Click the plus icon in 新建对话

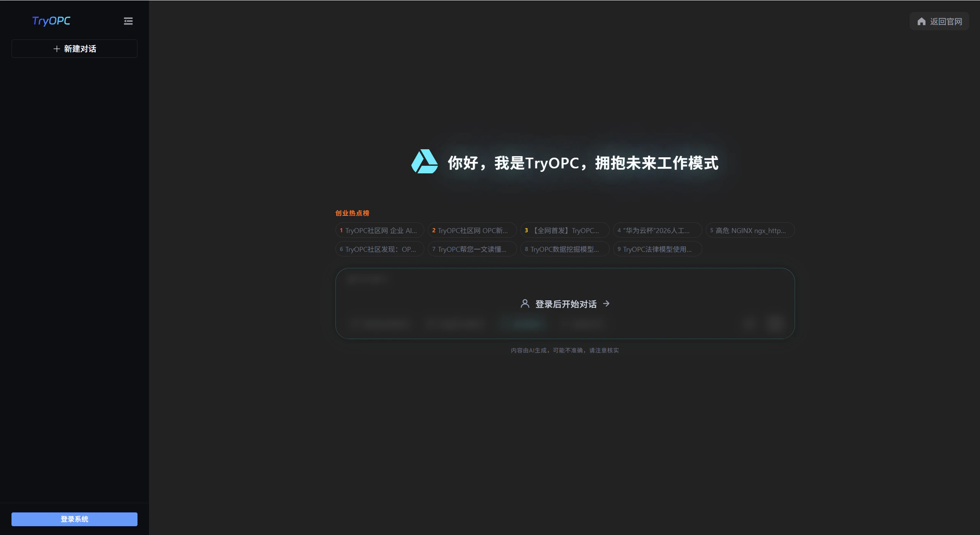coord(57,49)
